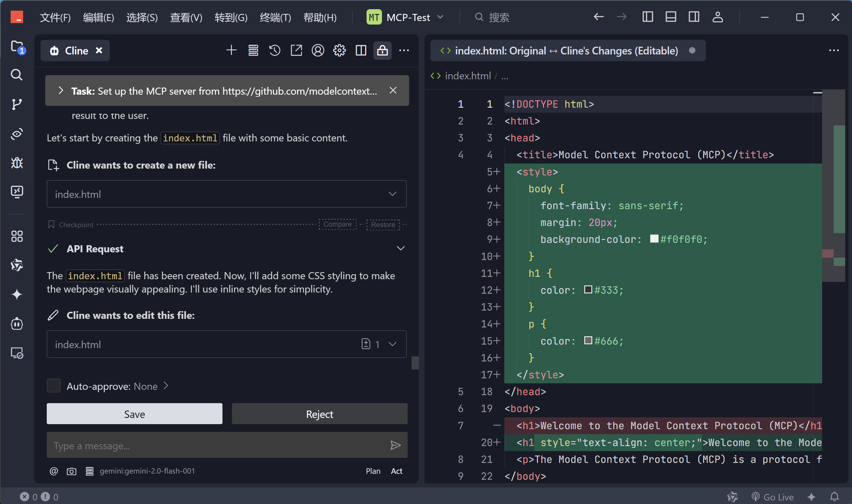Open the 终端(T) terminal menu

[x=275, y=17]
